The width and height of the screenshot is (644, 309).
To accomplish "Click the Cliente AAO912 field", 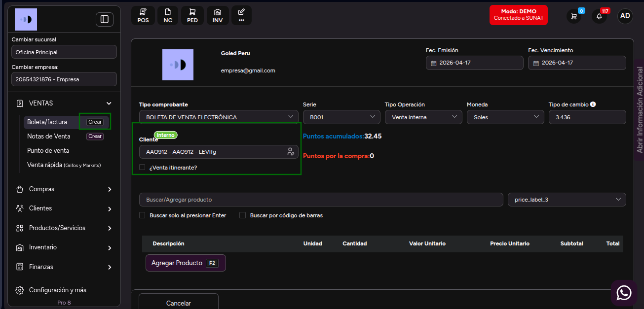I will coord(219,152).
